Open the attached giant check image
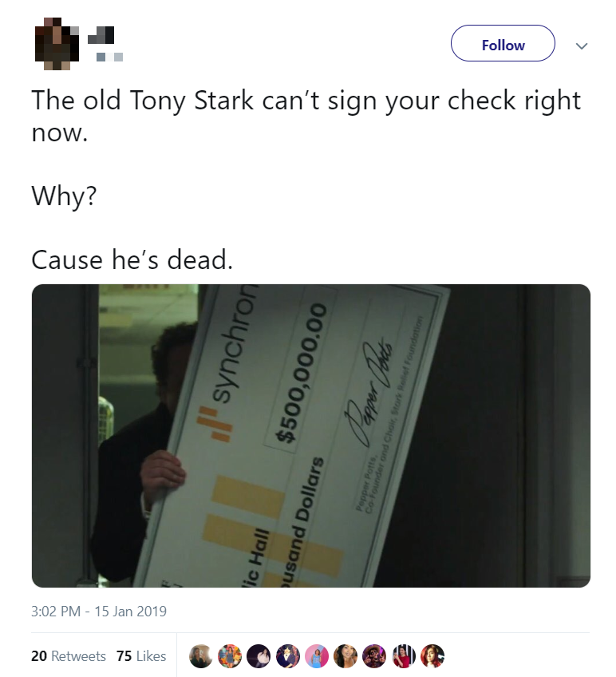Image resolution: width=616 pixels, height=677 pixels. 311,436
